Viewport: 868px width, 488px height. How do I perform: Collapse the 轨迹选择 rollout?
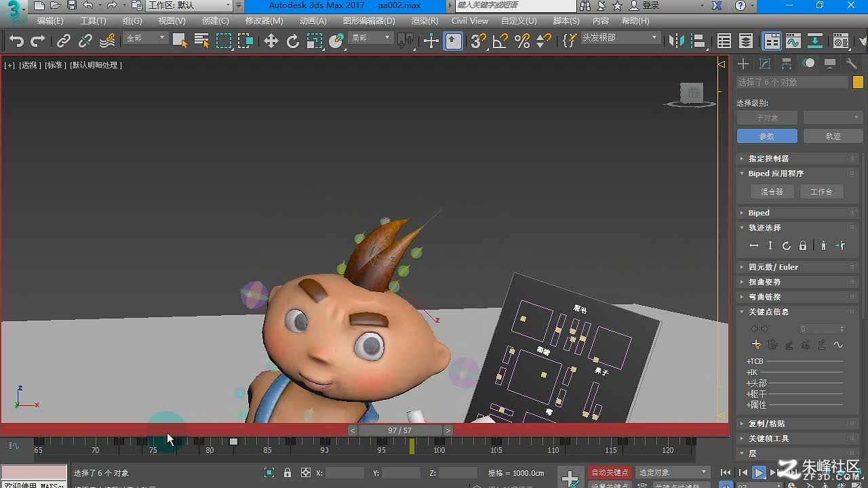(797, 228)
